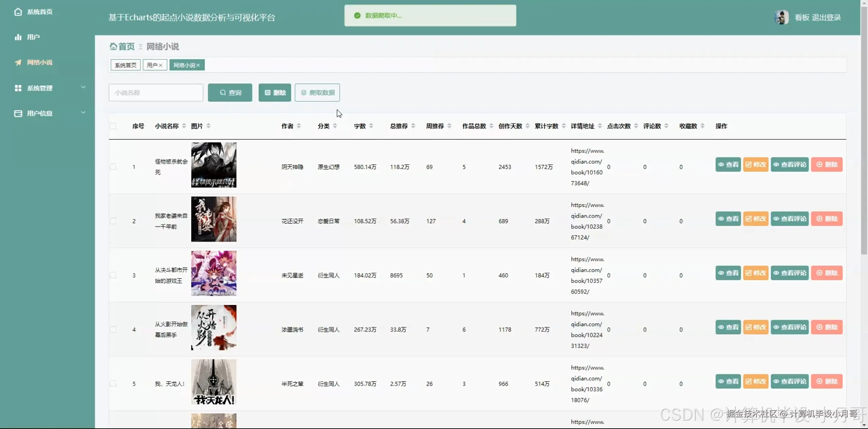This screenshot has height=429, width=868.
Task: Click the paper plane icon beside 网络小说
Action: (x=18, y=62)
